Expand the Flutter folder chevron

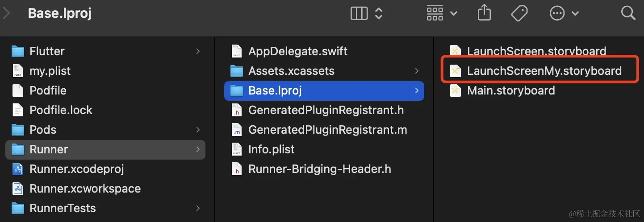pyautogui.click(x=198, y=51)
